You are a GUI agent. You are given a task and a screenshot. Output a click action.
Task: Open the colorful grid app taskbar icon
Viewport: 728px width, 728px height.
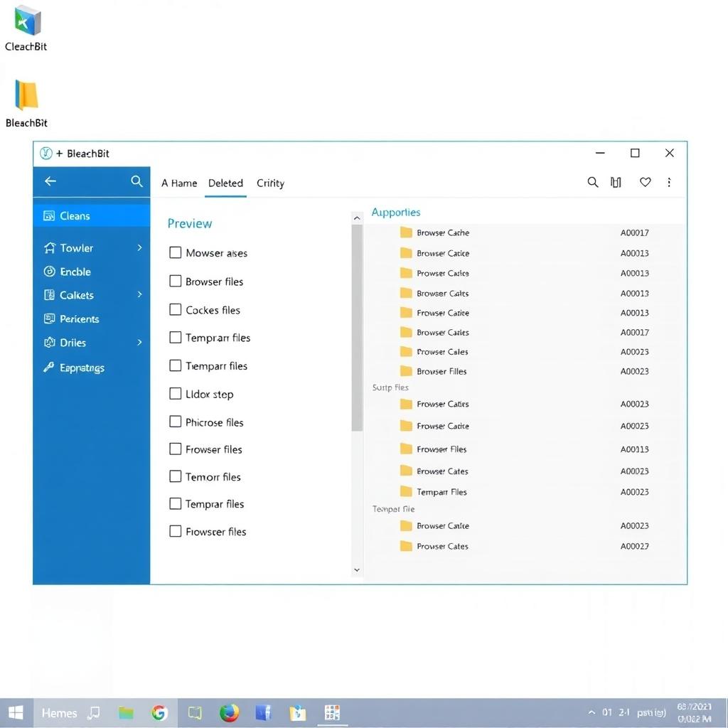[x=332, y=712]
